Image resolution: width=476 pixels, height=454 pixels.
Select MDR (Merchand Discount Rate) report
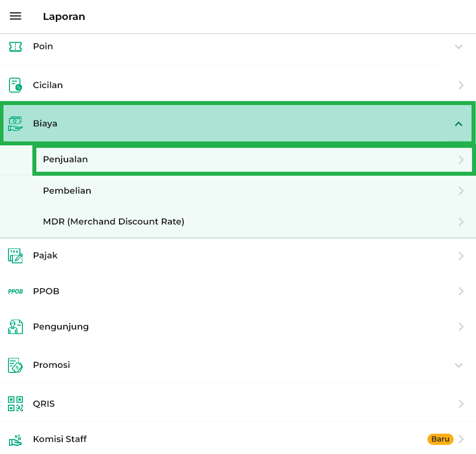click(114, 222)
